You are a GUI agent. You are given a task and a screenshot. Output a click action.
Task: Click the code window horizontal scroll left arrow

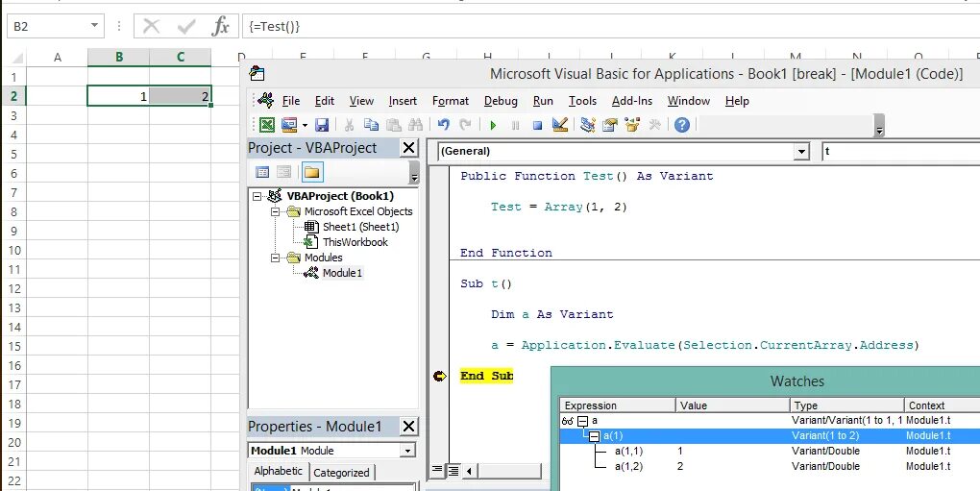click(469, 471)
